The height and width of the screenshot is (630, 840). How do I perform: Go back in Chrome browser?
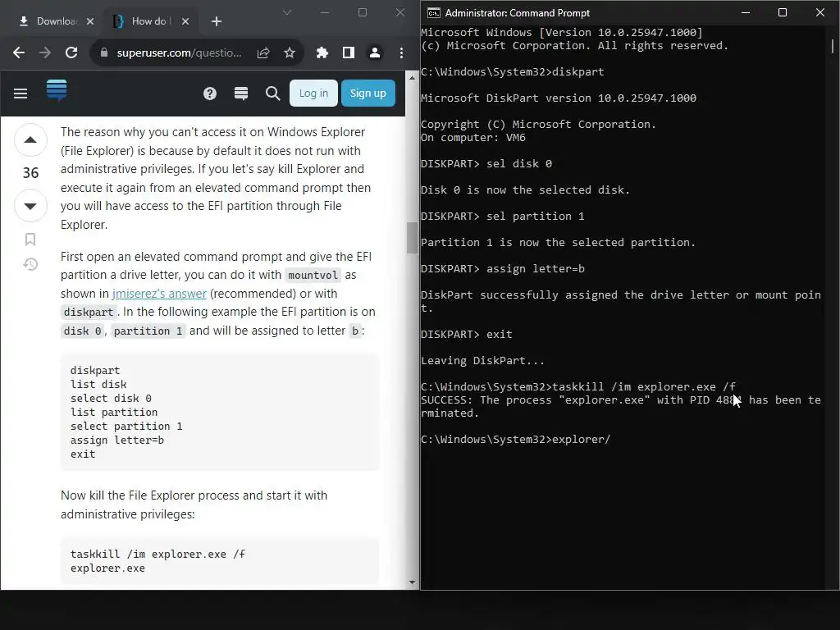click(19, 52)
